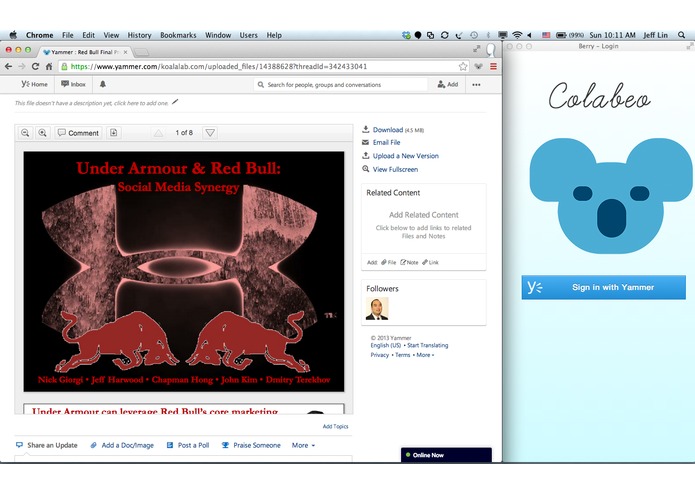Sign in with Yammer in Berry window
This screenshot has height=494, width=695.
click(603, 287)
